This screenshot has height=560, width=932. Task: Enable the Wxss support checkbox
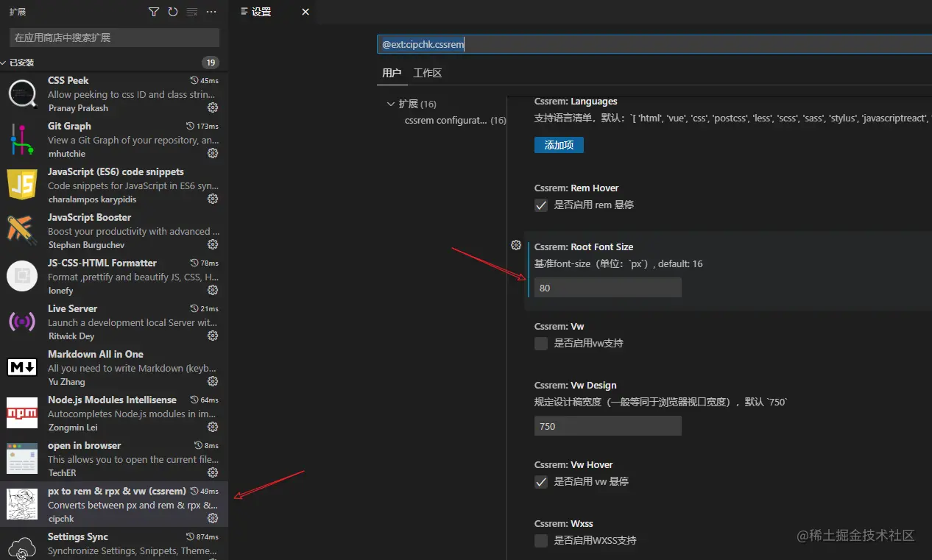pyautogui.click(x=541, y=541)
